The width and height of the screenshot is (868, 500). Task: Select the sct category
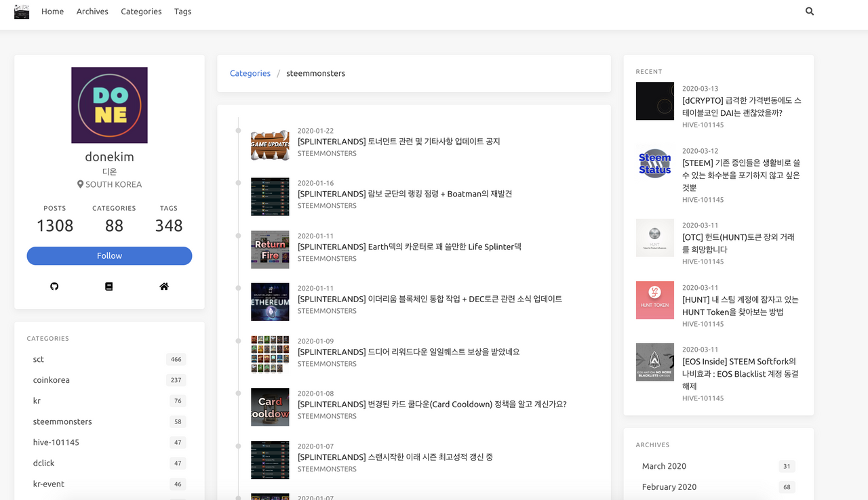pos(109,359)
